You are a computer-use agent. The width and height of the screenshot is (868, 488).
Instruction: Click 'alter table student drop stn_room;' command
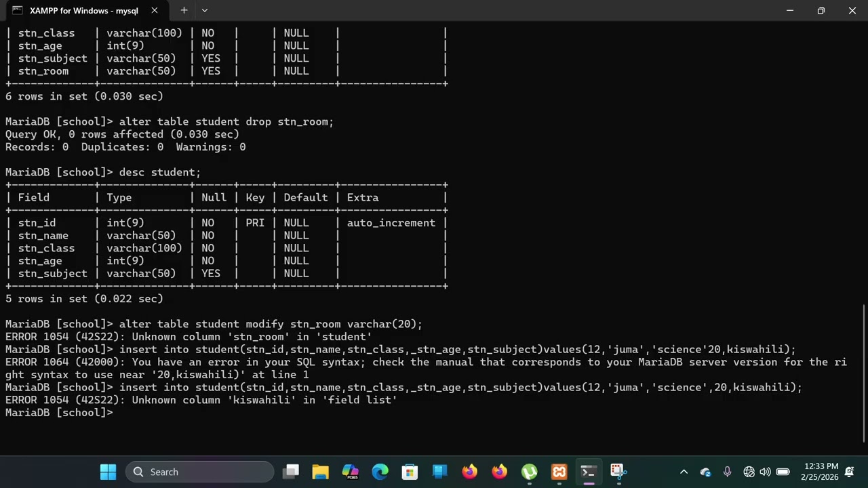226,122
